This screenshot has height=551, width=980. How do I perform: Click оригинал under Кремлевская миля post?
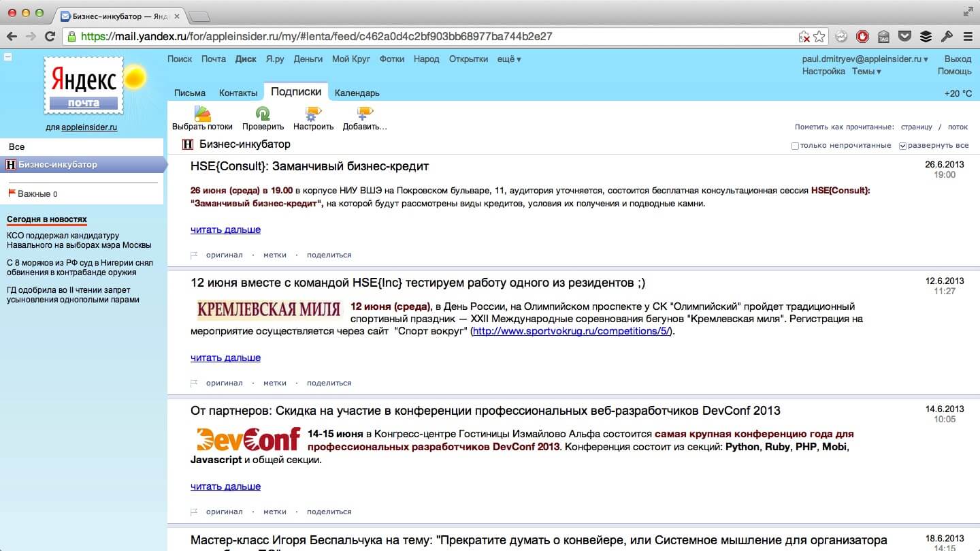(225, 383)
